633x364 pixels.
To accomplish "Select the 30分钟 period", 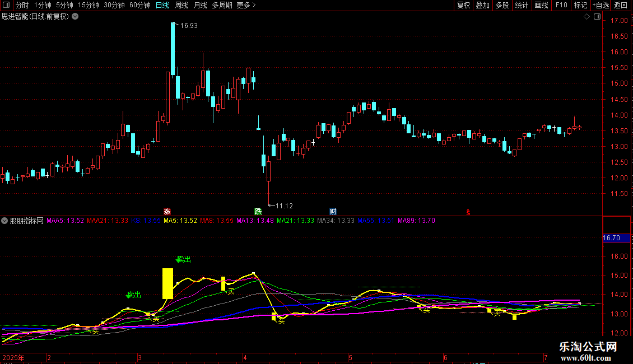I will tap(114, 5).
